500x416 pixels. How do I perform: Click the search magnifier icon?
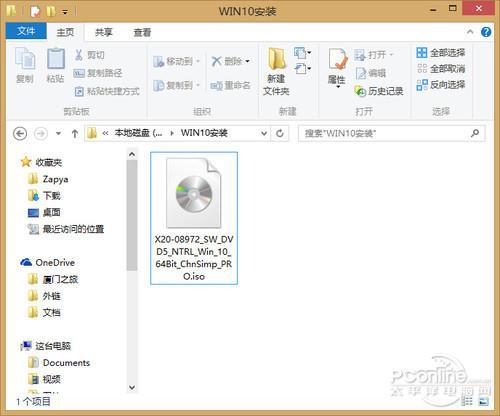click(x=475, y=133)
